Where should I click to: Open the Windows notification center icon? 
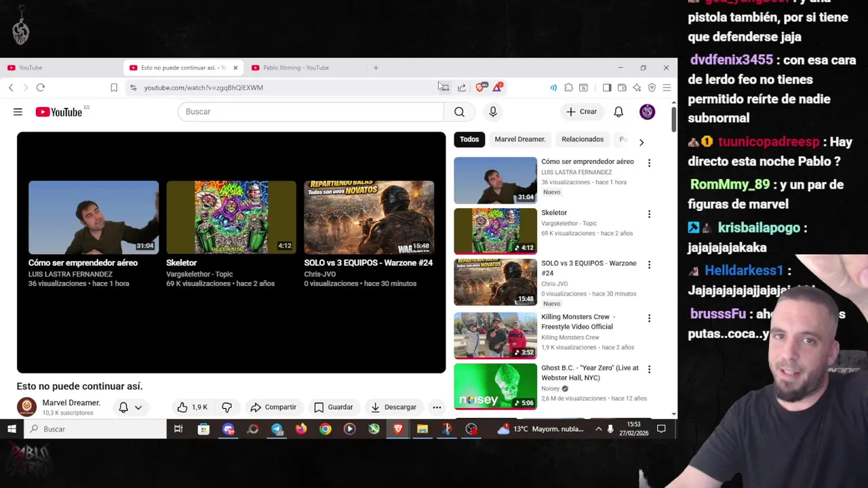coord(661,429)
